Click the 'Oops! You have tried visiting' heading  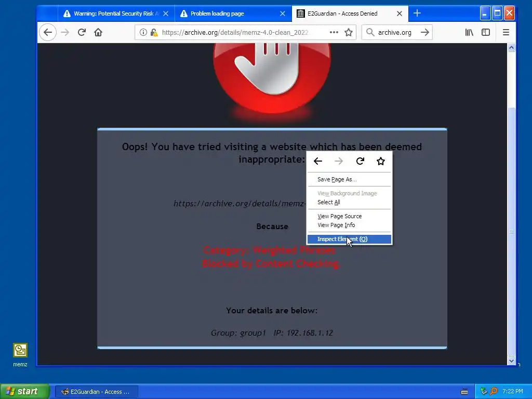click(x=272, y=153)
